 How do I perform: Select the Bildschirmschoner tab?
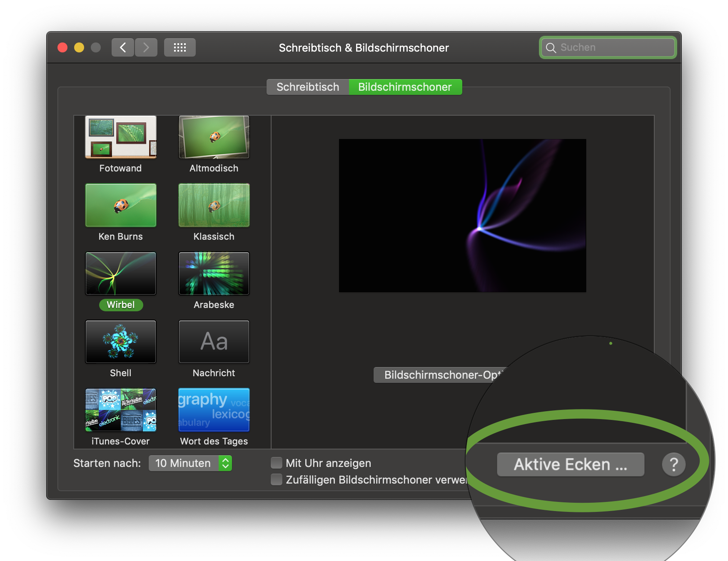tap(405, 87)
